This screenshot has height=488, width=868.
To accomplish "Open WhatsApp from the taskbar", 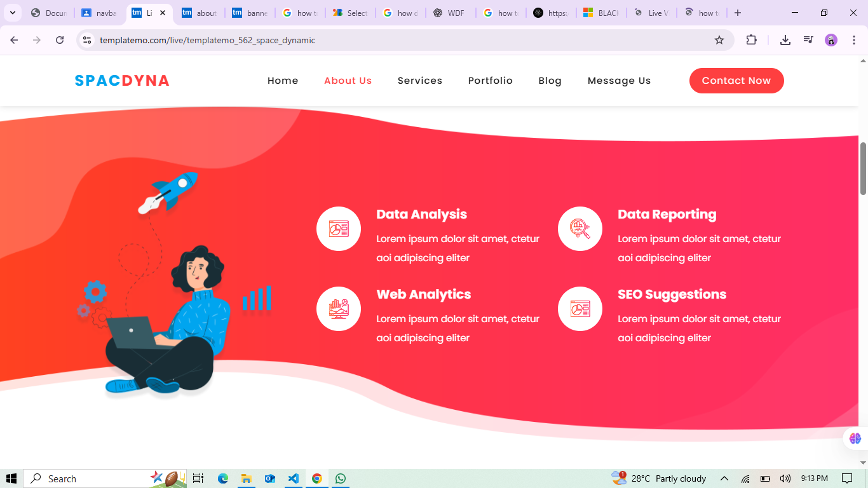I will [x=341, y=478].
